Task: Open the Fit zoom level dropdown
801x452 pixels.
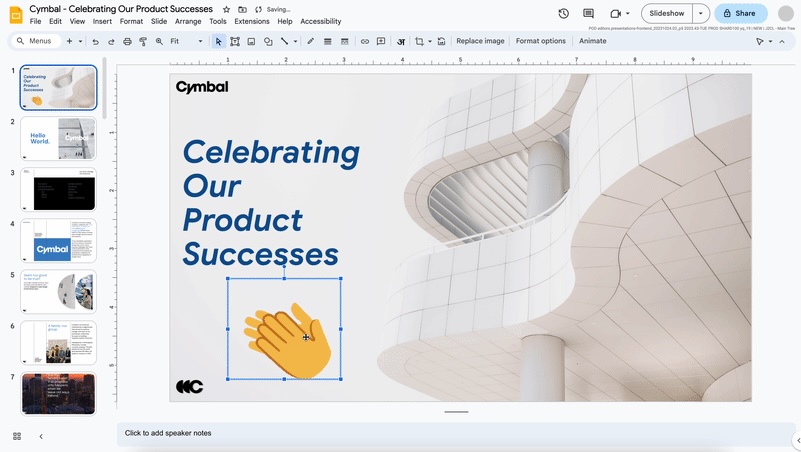Action: pyautogui.click(x=186, y=41)
